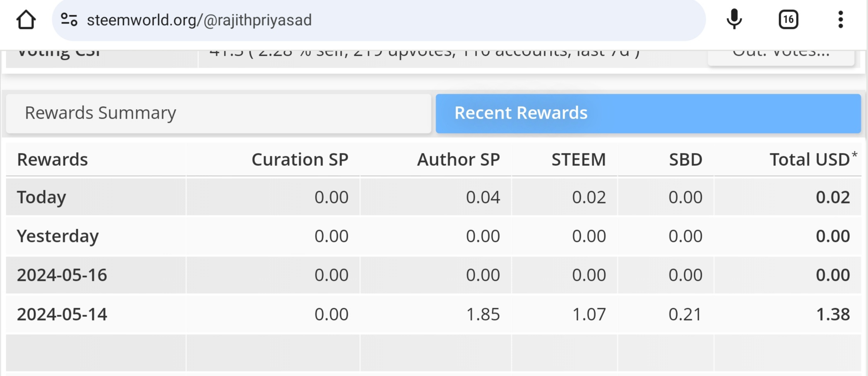868x376 pixels.
Task: Open the three-dot browser menu
Action: (840, 19)
